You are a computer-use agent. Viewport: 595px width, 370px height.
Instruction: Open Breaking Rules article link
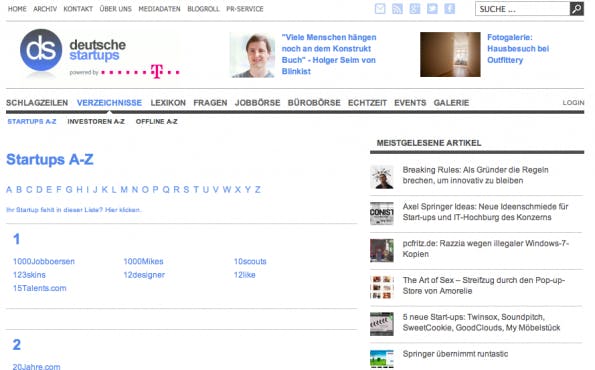475,175
